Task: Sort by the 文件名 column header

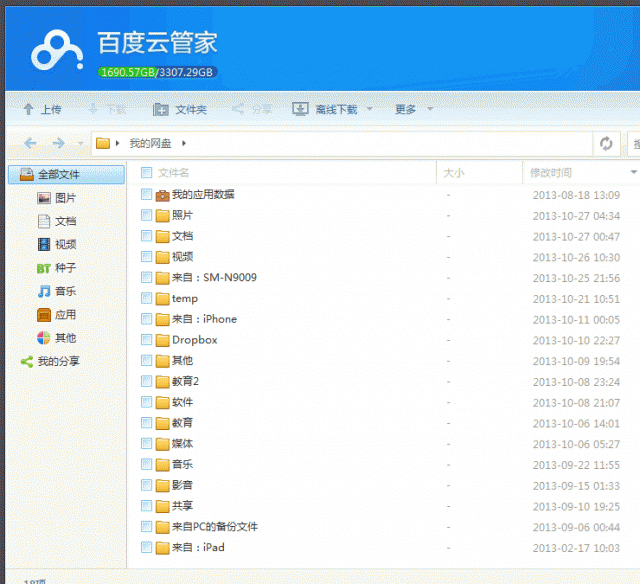Action: point(173,173)
